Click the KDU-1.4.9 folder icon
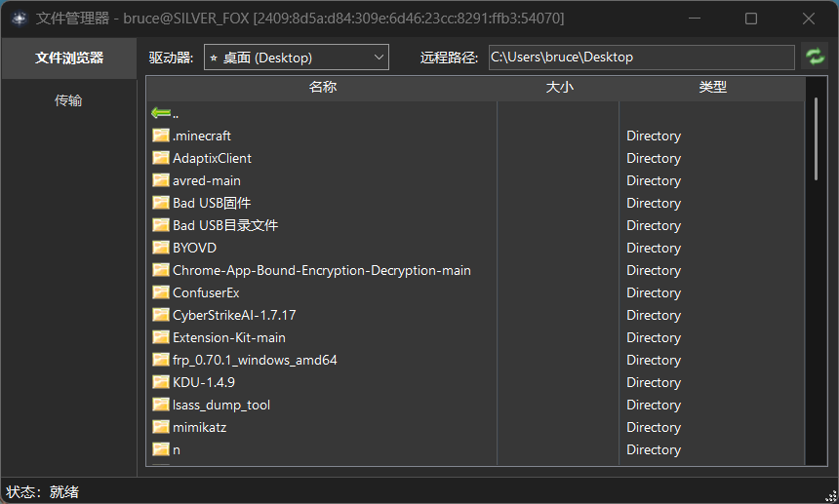This screenshot has height=504, width=839. 161,382
